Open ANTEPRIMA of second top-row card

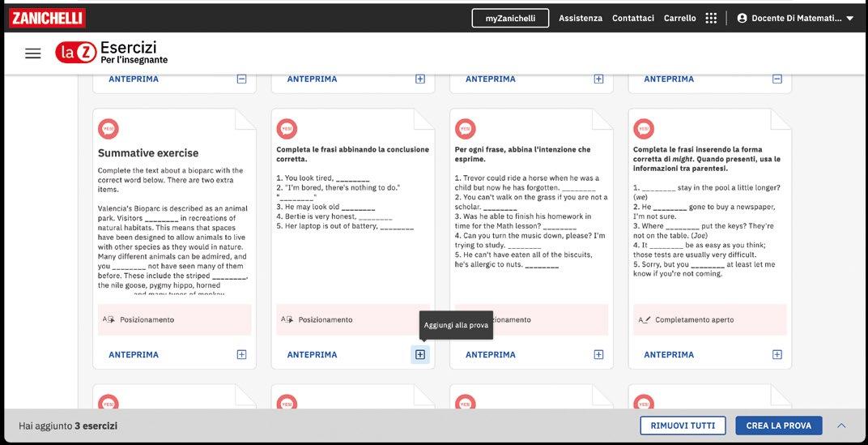tap(313, 79)
